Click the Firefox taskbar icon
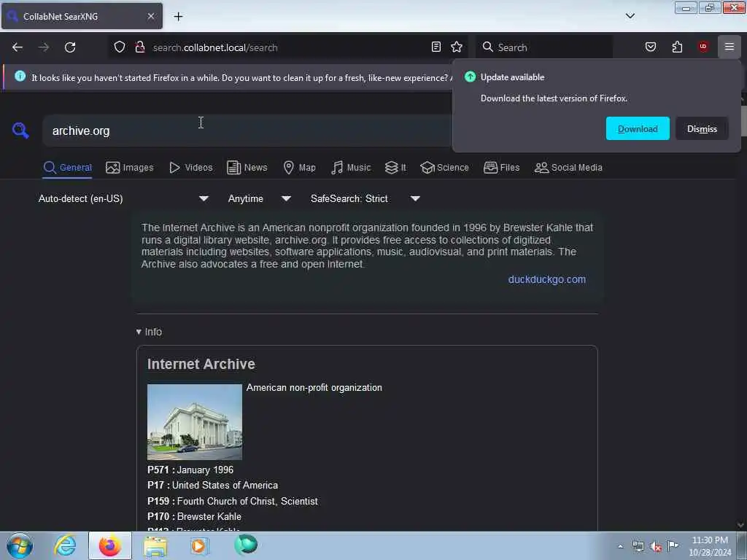747x560 pixels. 110,545
